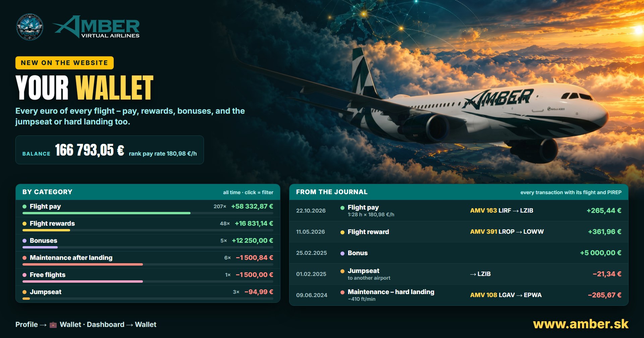Image resolution: width=644 pixels, height=338 pixels.
Task: Click the YOUR WALLET headline
Action: pos(85,88)
